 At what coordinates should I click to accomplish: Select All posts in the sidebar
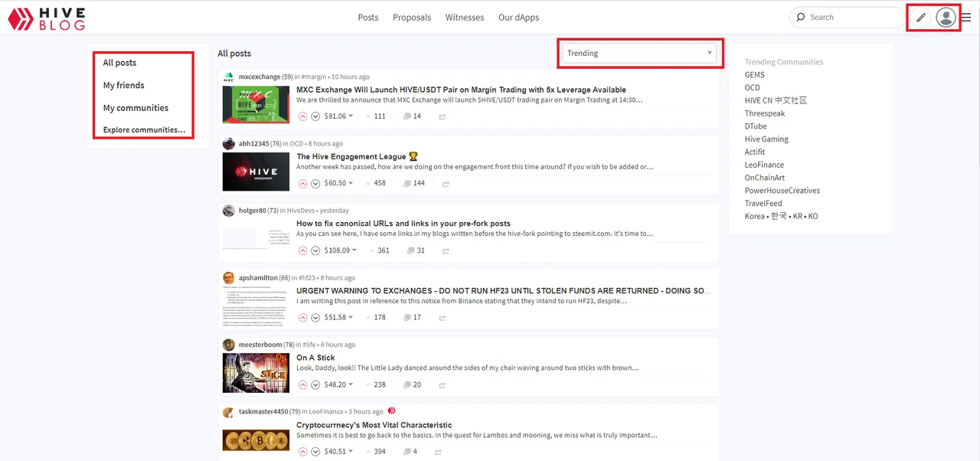(x=119, y=63)
